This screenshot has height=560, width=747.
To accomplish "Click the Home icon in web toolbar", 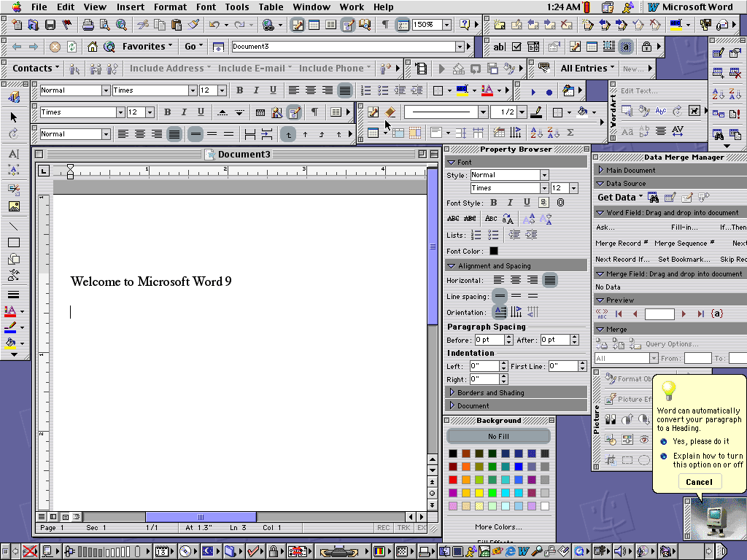I will pos(93,47).
